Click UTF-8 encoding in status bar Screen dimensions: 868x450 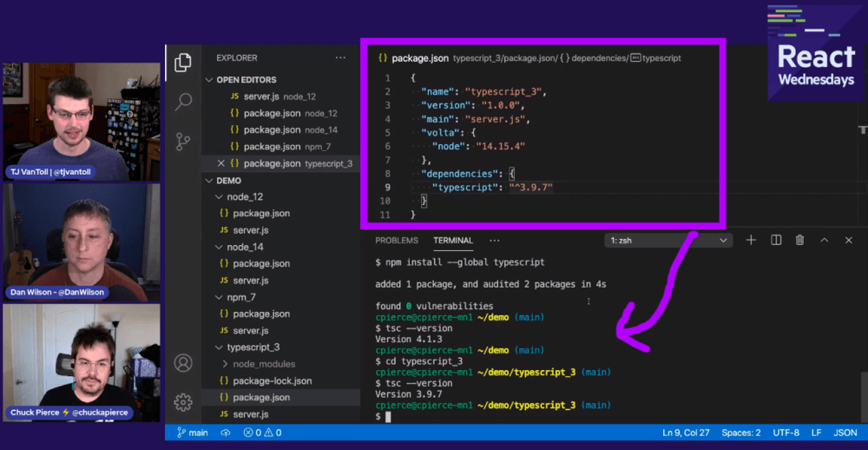(786, 433)
